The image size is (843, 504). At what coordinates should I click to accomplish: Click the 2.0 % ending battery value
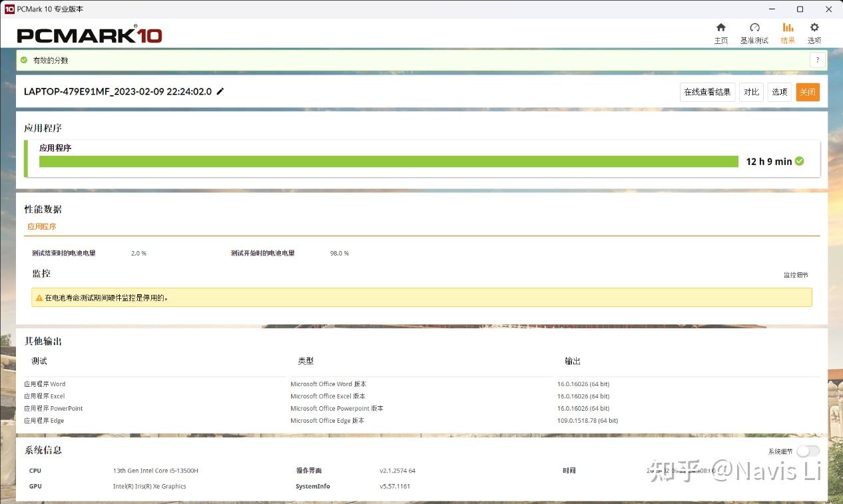tap(139, 254)
